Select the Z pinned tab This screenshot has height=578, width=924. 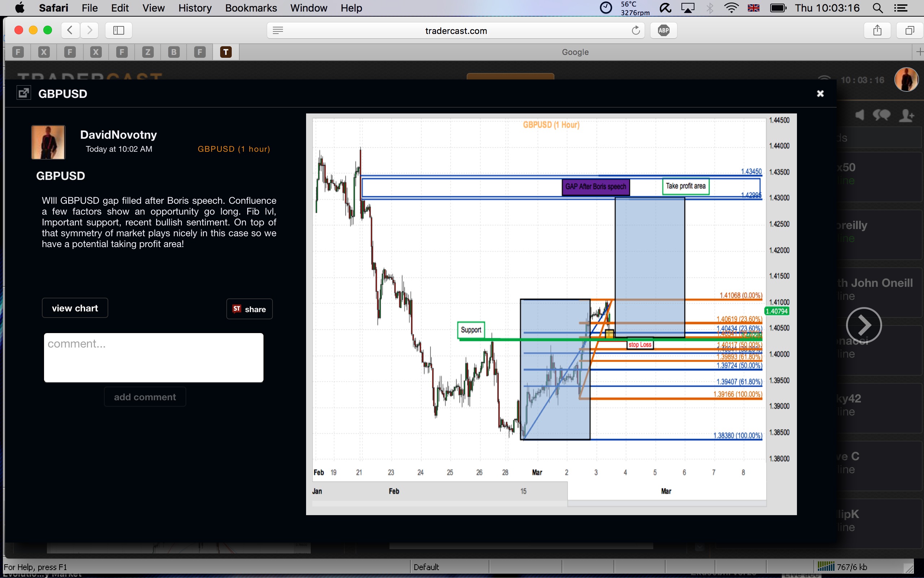[x=148, y=52]
